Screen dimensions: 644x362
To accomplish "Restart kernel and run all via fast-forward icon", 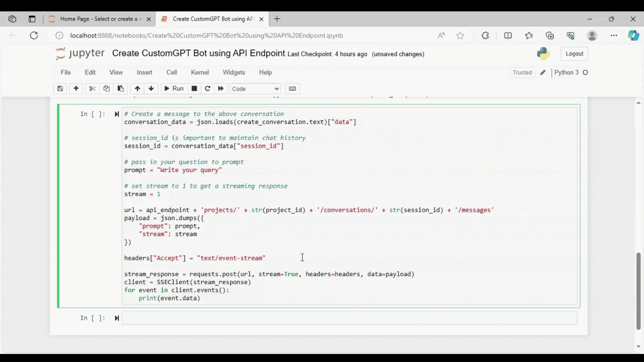I will pyautogui.click(x=221, y=88).
